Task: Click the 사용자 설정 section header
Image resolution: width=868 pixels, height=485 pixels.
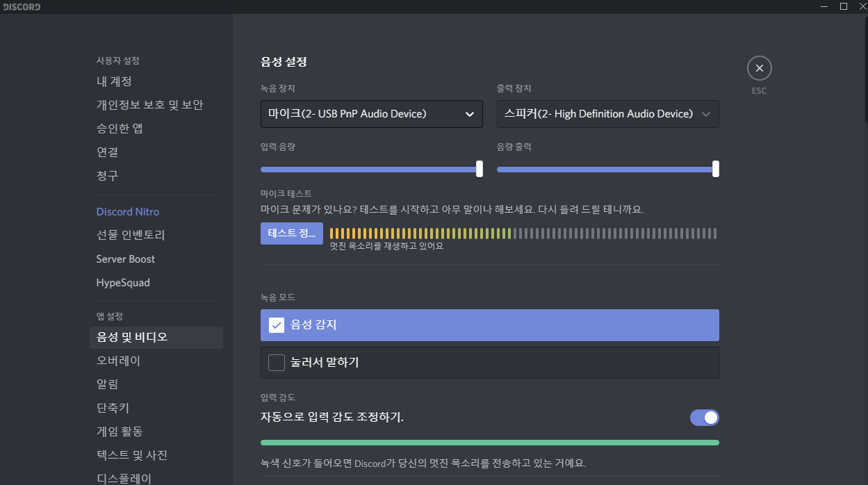Action: [118, 61]
